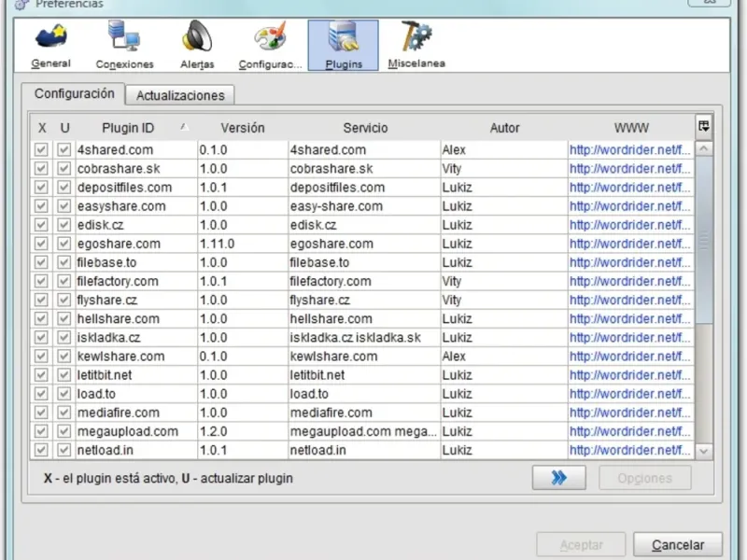Switch to the Actualizaciones tab
The width and height of the screenshot is (747, 560).
[180, 95]
